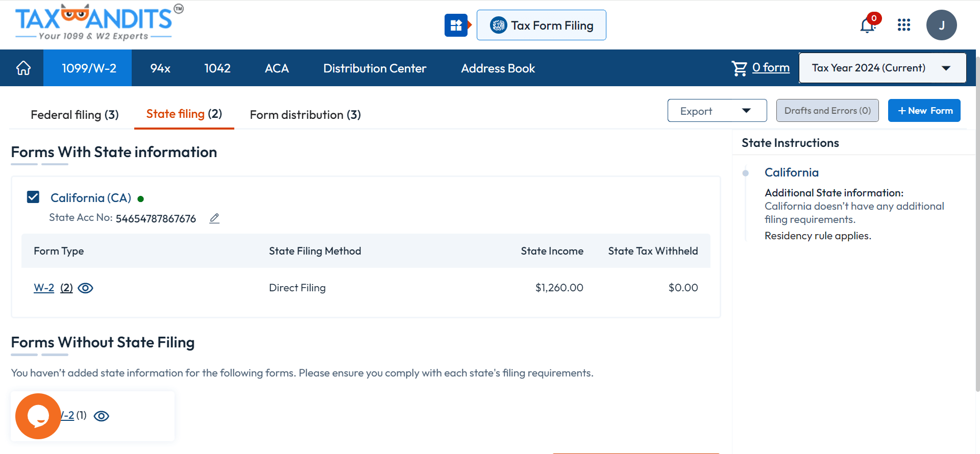The image size is (980, 454).
Task: Click the $1,260.00 state income value
Action: pos(559,288)
